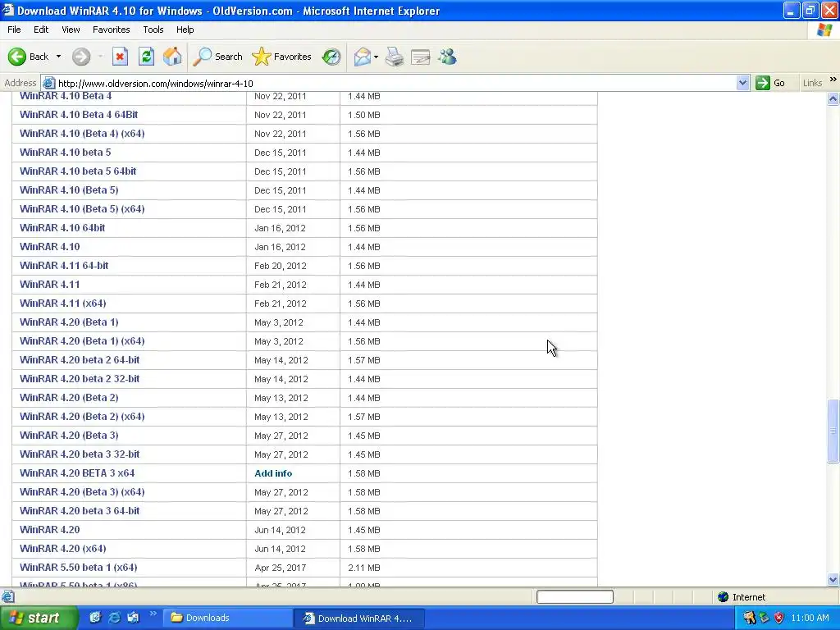840x630 pixels.
Task: Click the Internet zone status indicator
Action: coord(742,597)
